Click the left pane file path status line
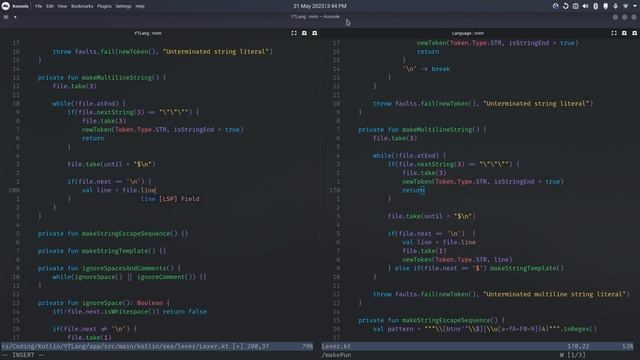Viewport: 640px width, 360px height. 157,346
